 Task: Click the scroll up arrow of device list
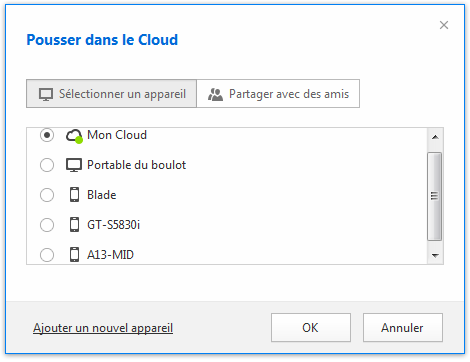(x=435, y=137)
